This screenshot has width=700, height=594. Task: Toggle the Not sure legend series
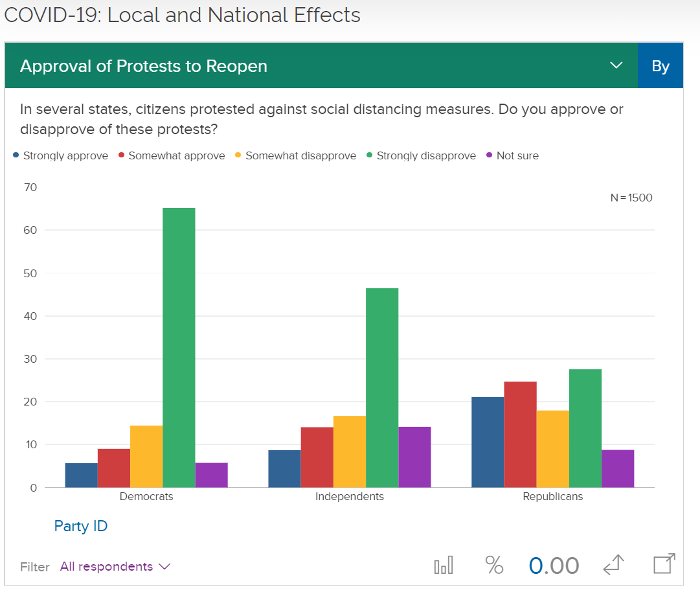[512, 155]
